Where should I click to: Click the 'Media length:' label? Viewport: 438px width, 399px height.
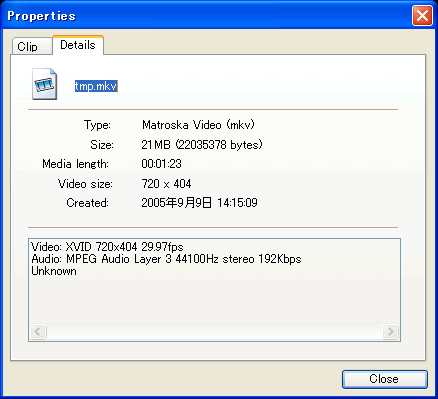75,164
